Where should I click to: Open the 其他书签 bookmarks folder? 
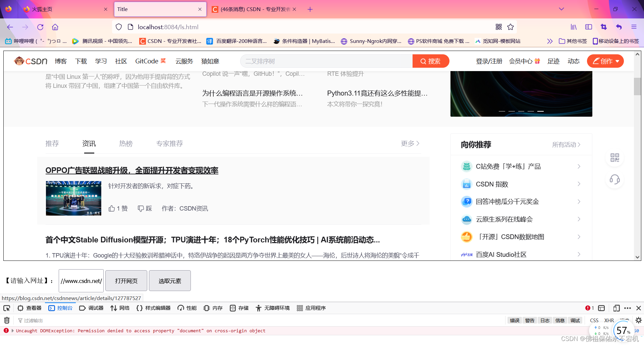573,41
